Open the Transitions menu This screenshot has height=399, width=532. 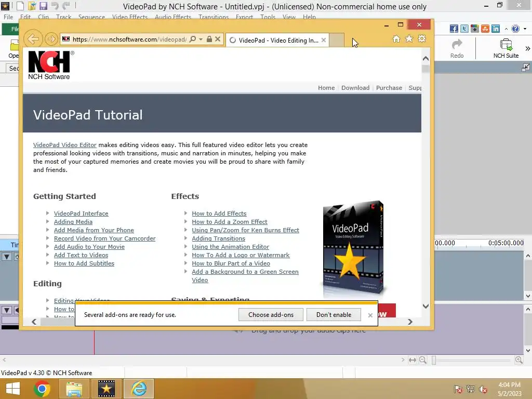[214, 17]
